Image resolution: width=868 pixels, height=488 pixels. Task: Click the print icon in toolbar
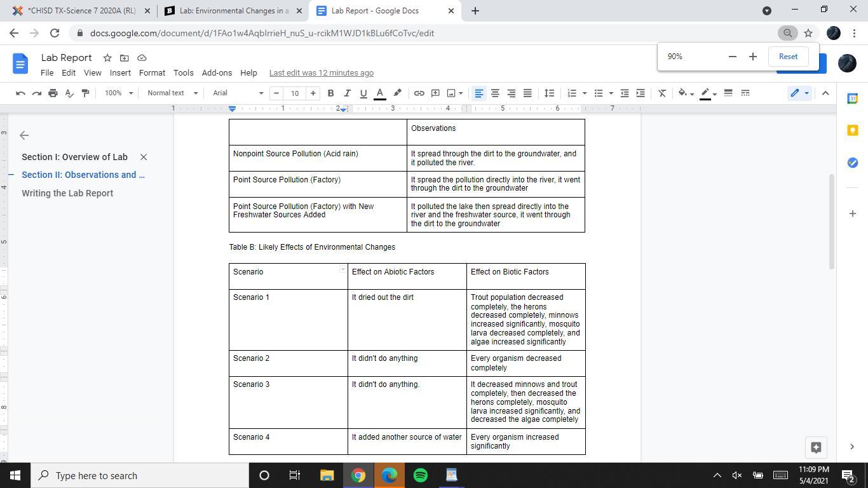tap(53, 93)
